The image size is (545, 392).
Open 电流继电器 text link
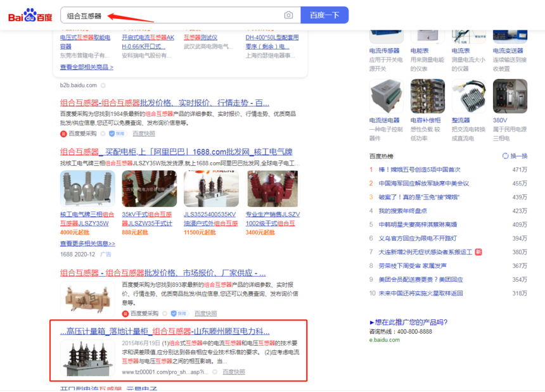point(384,120)
